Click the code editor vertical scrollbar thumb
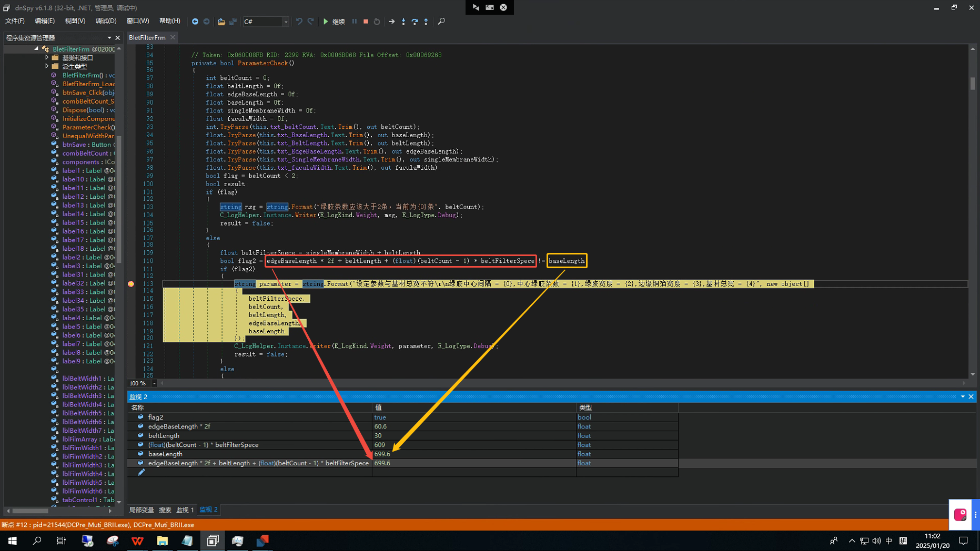The image size is (980, 551). (x=973, y=83)
